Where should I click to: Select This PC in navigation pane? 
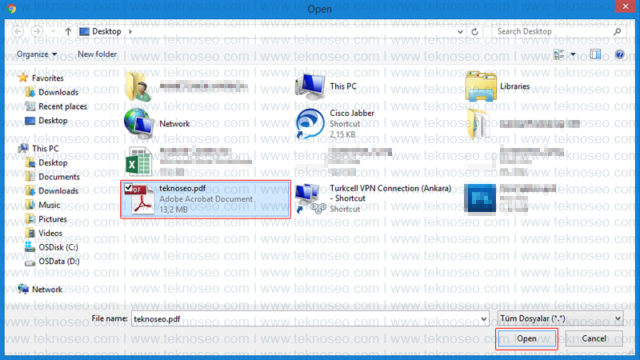[45, 149]
